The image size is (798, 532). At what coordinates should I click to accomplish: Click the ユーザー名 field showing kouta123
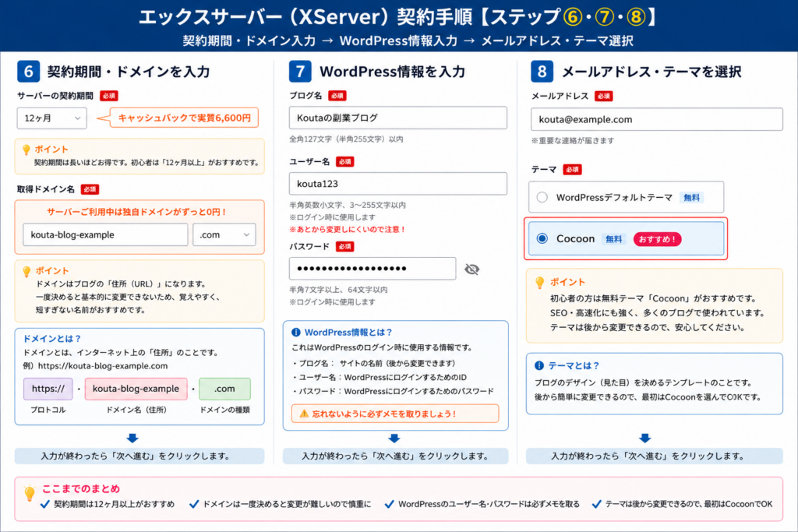click(398, 184)
